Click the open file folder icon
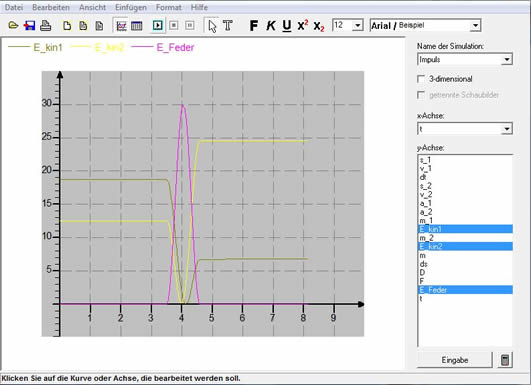The height and width of the screenshot is (385, 531). 13,25
